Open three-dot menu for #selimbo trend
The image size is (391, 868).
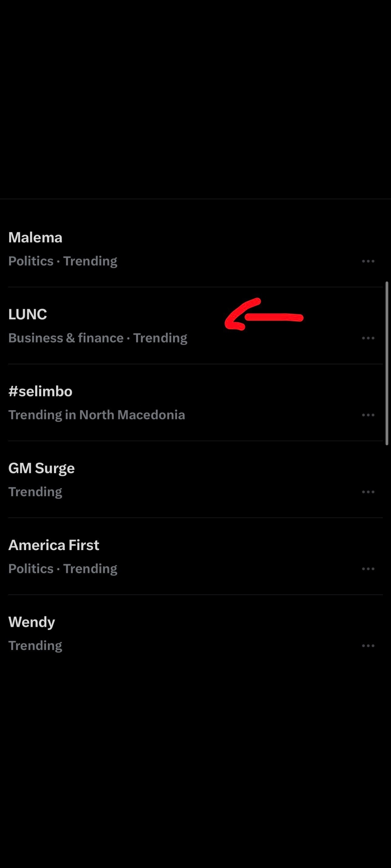click(368, 415)
